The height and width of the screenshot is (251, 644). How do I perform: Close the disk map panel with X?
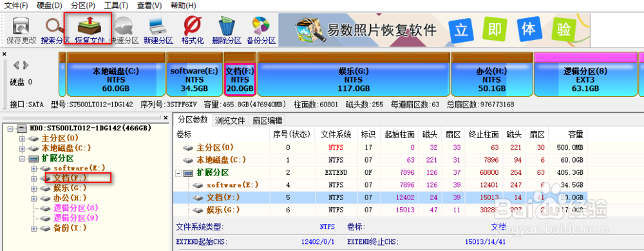[x=5, y=54]
